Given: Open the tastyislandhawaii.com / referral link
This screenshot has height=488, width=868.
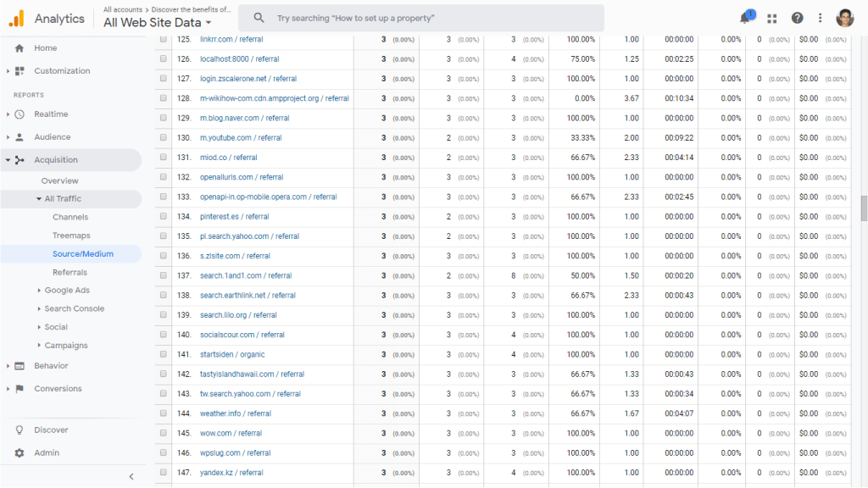Looking at the screenshot, I should (252, 374).
